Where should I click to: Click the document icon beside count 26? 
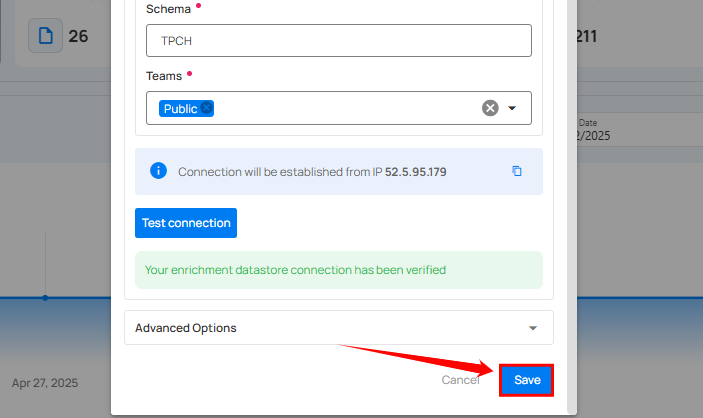pos(45,36)
